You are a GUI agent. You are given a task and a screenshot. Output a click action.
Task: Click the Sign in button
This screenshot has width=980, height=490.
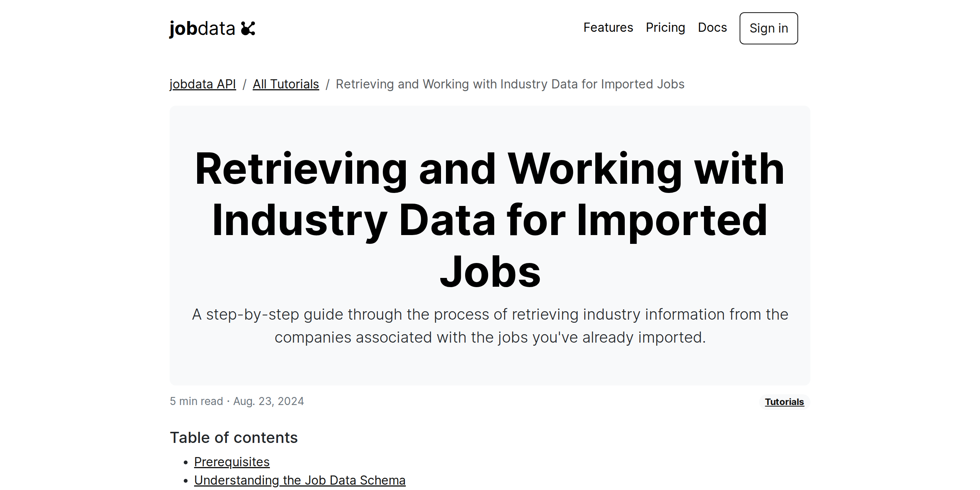[x=768, y=28]
